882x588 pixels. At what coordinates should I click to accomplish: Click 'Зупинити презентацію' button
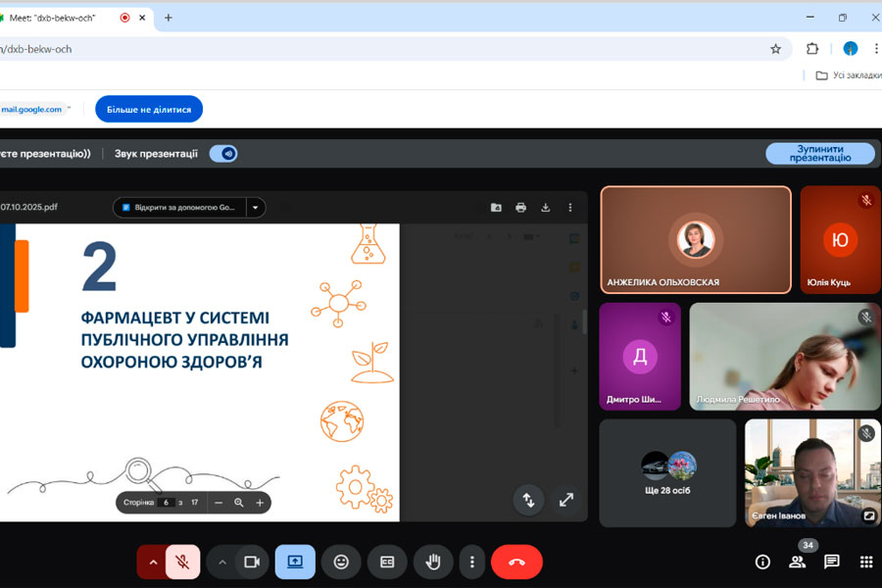coord(819,153)
